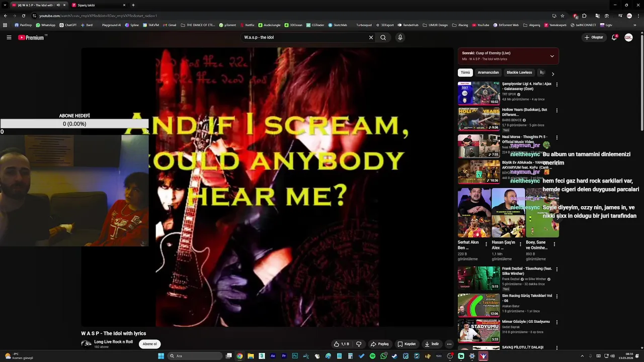Image resolution: width=644 pixels, height=362 pixels.
Task: Start voice search with the microphone icon
Action: (x=400, y=37)
